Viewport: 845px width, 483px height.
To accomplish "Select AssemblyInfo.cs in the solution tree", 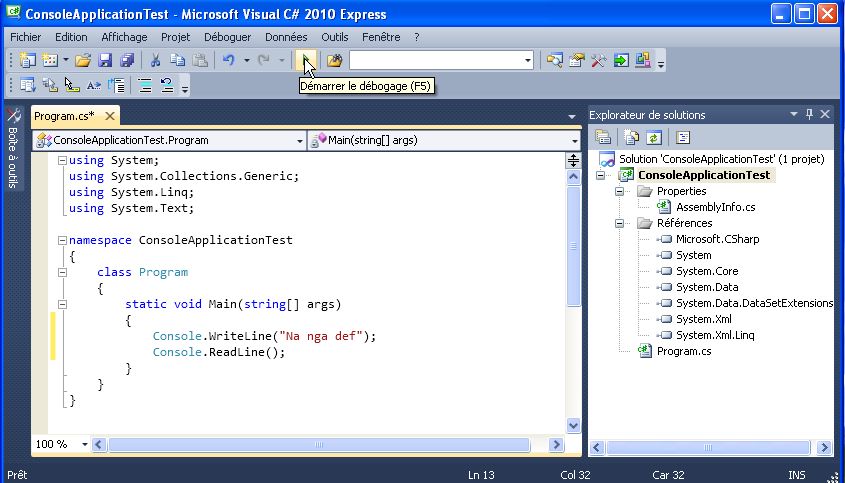I will [716, 207].
